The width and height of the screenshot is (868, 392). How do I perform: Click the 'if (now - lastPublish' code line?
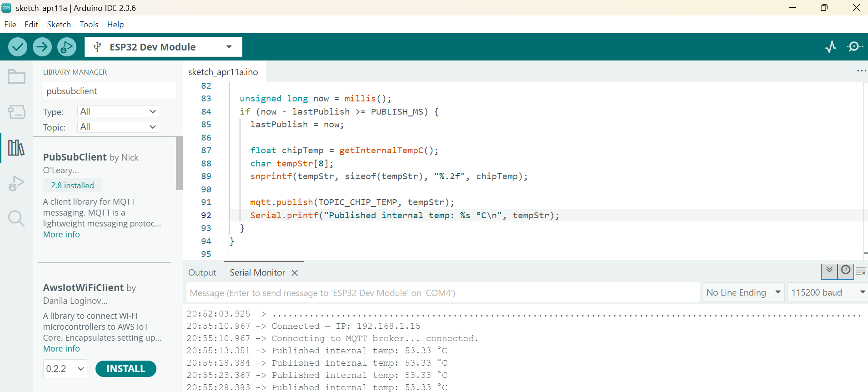tap(339, 112)
